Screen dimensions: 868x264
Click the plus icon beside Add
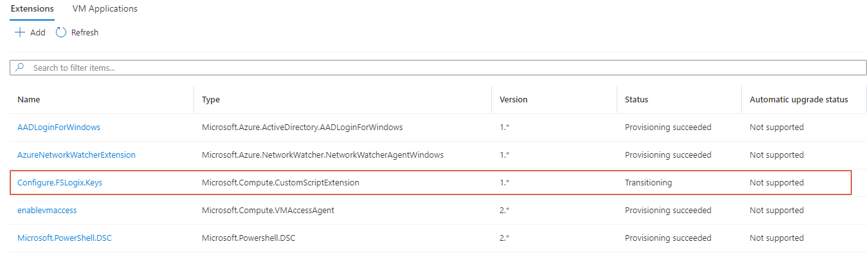click(19, 32)
